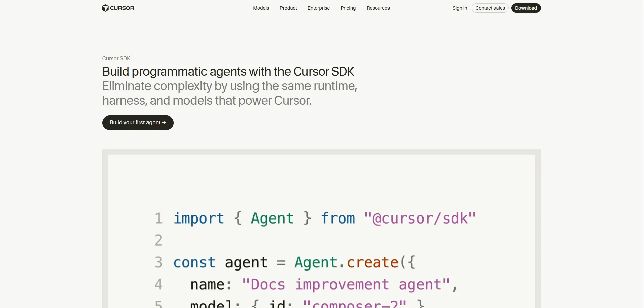Open the Product menu
This screenshot has height=308, width=644.
(x=288, y=8)
